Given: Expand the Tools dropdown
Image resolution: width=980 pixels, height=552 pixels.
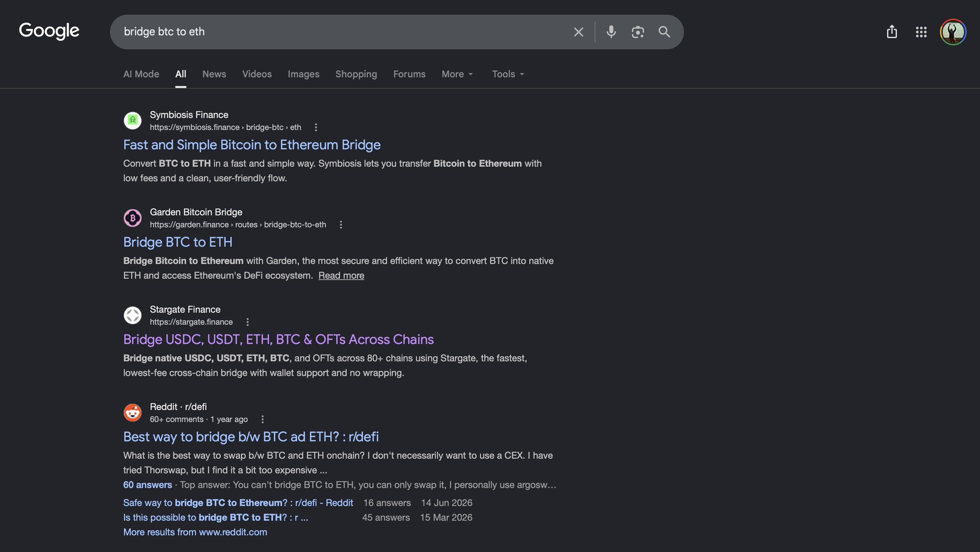Looking at the screenshot, I should [508, 74].
